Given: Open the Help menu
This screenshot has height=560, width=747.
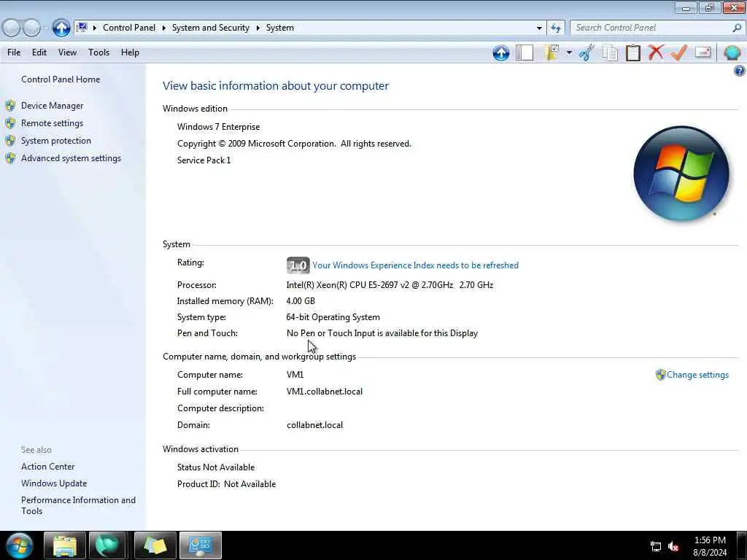Looking at the screenshot, I should [130, 52].
